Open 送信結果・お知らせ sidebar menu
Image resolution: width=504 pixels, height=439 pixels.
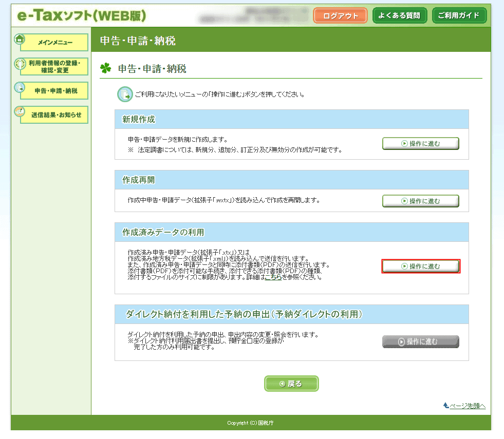click(54, 115)
